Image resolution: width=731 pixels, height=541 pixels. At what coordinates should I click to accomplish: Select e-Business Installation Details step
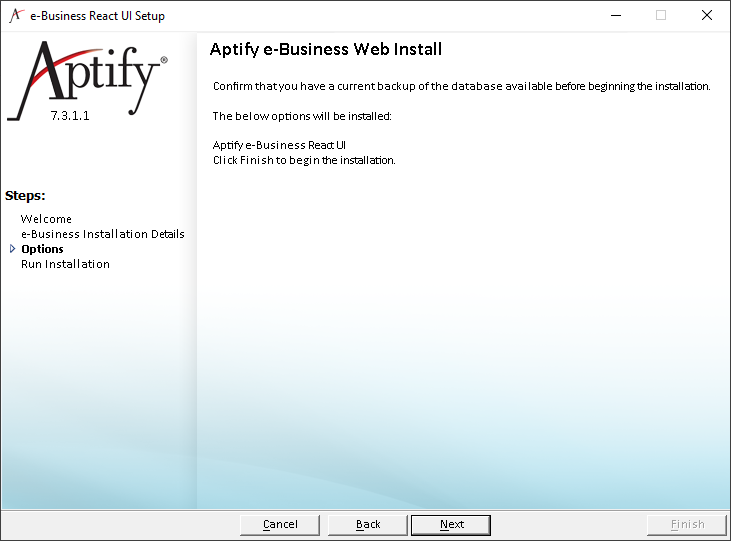[103, 234]
